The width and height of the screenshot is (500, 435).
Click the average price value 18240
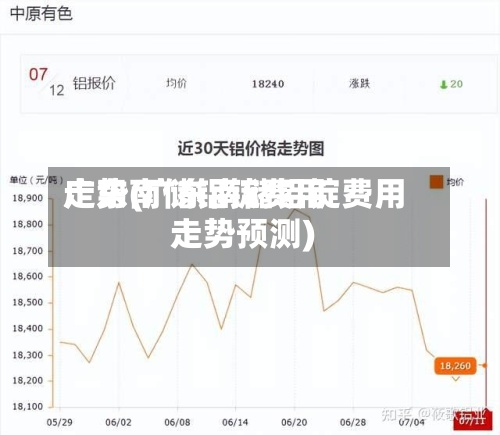click(x=268, y=84)
